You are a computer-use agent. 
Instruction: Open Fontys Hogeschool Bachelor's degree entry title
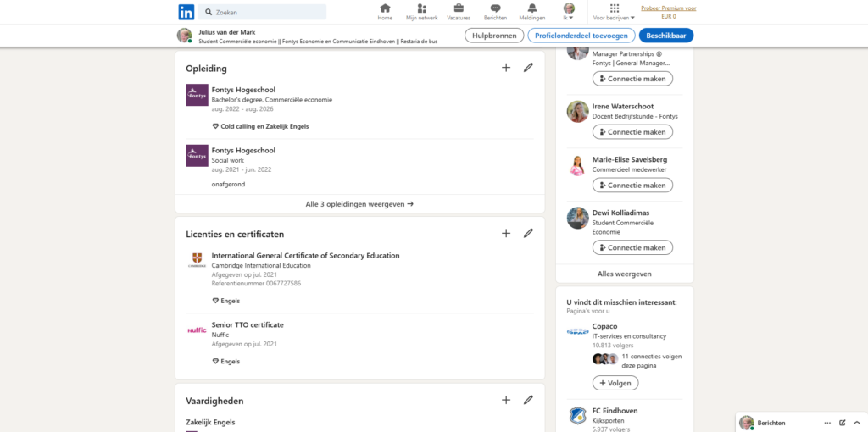[243, 90]
